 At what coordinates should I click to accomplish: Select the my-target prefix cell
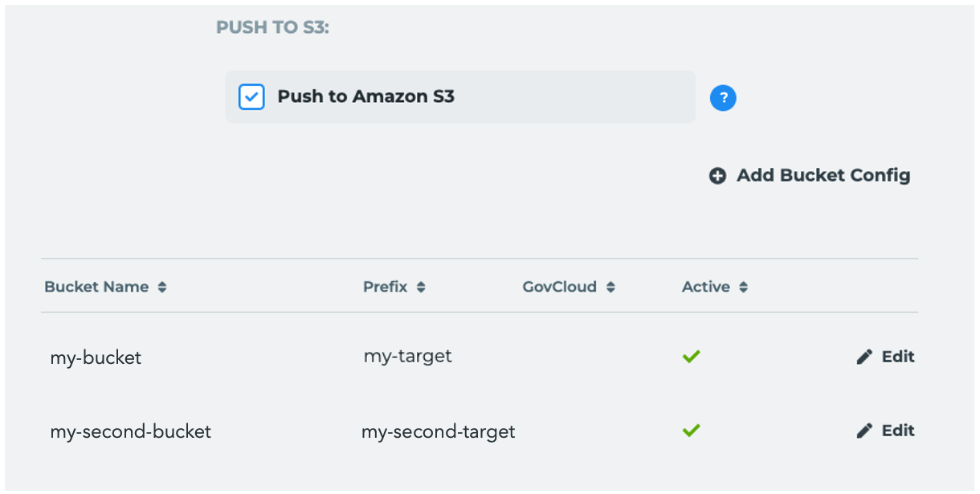pos(408,357)
